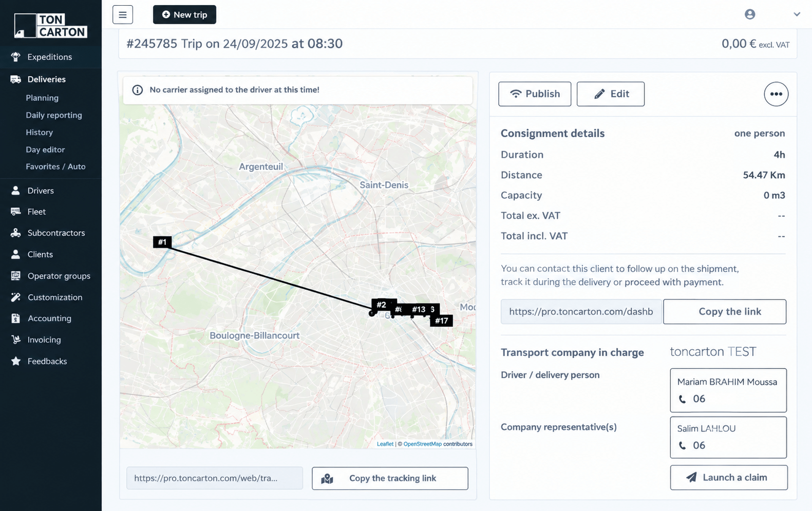Click the Operator groups icon
This screenshot has width=812, height=511.
point(15,276)
